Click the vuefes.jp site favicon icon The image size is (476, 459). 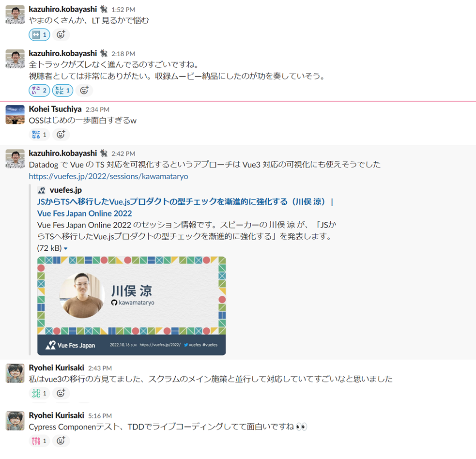pos(42,190)
